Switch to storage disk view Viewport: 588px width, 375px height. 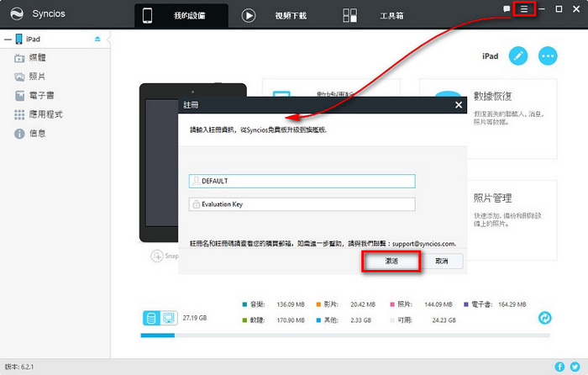(151, 318)
